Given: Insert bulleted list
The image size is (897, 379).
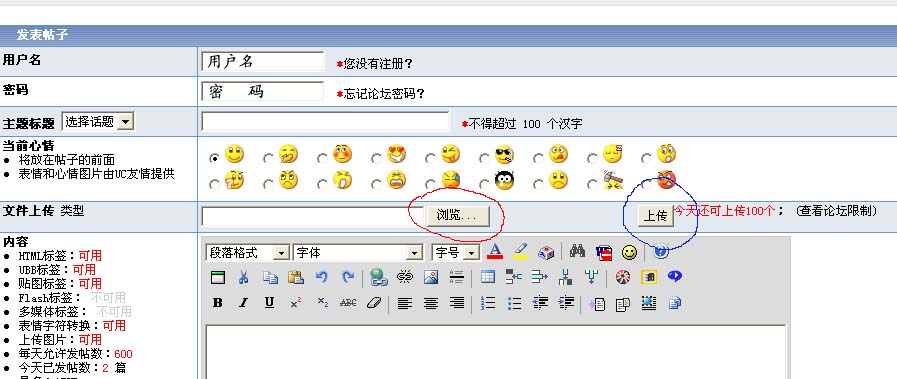Looking at the screenshot, I should click(514, 304).
